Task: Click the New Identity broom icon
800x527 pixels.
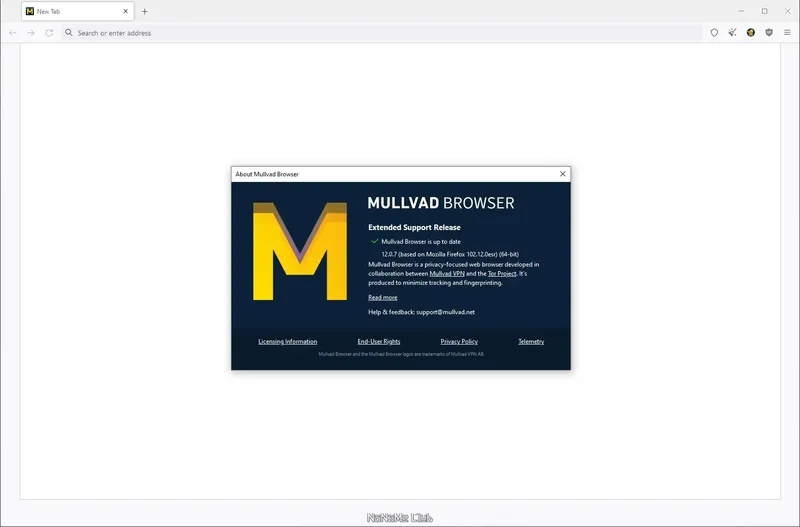Action: pyautogui.click(x=733, y=33)
